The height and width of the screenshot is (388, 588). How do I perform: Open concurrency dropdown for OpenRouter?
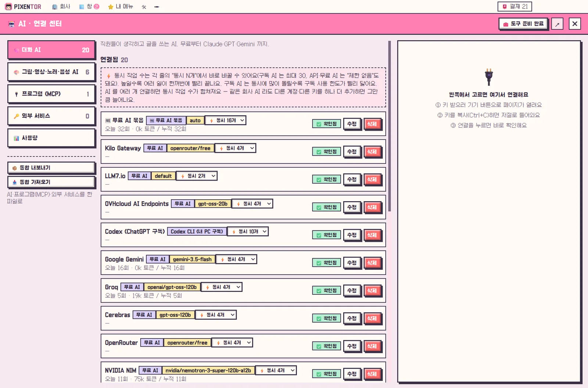[232, 343]
